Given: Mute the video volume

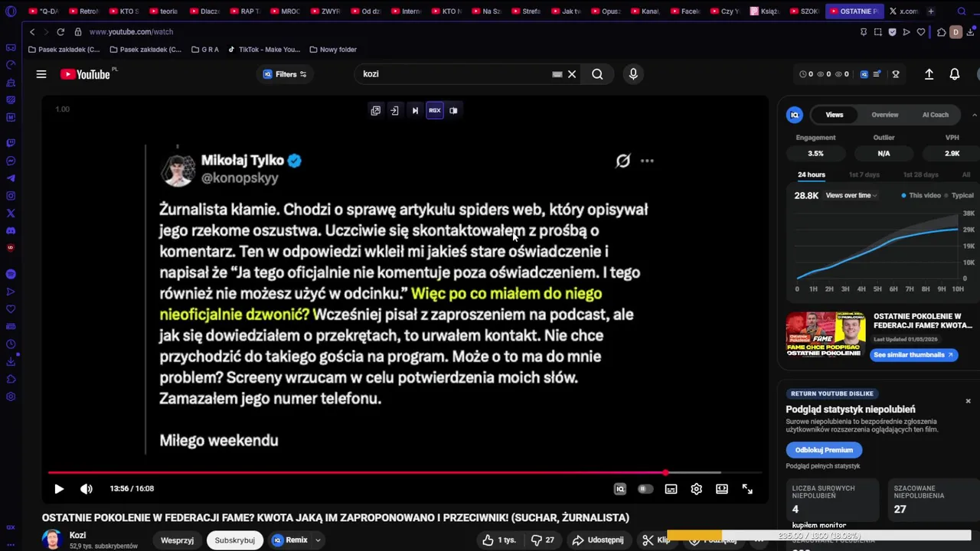Looking at the screenshot, I should click(x=87, y=489).
